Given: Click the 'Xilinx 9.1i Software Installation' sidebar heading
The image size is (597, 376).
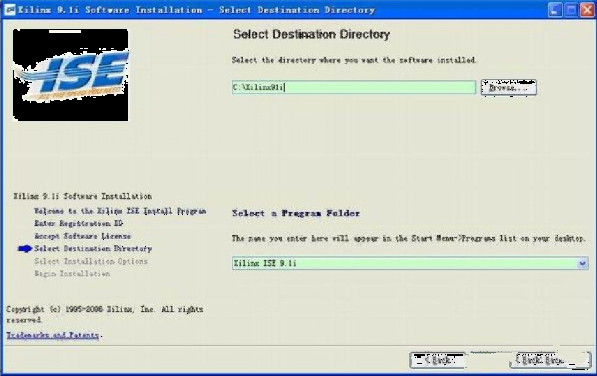Looking at the screenshot, I should (x=83, y=196).
